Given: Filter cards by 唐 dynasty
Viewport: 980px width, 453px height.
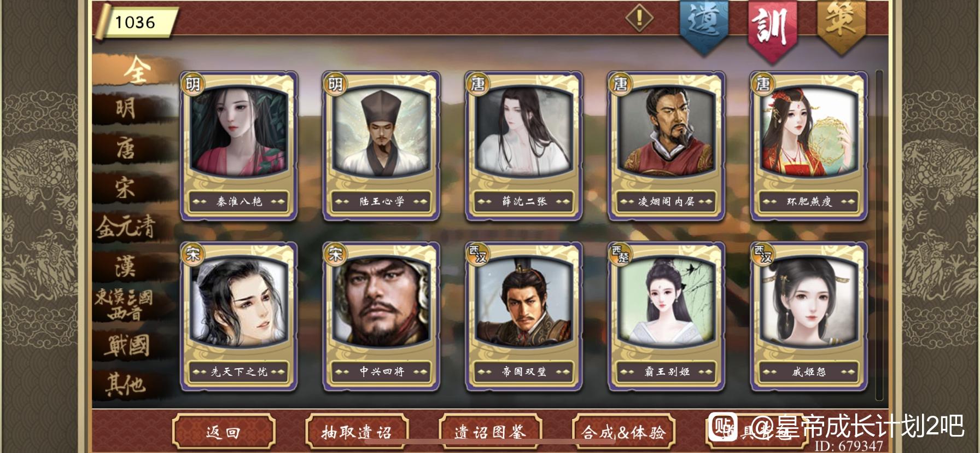Looking at the screenshot, I should (127, 148).
